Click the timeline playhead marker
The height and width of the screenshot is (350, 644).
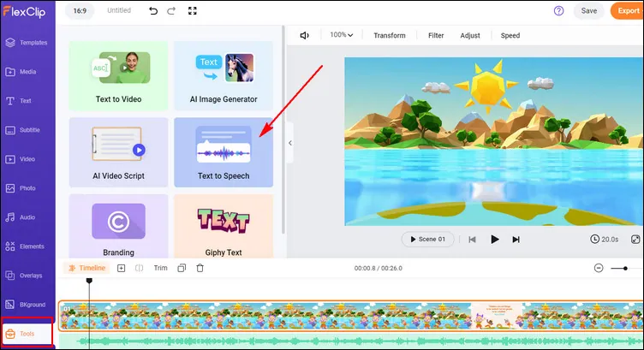coord(89,281)
